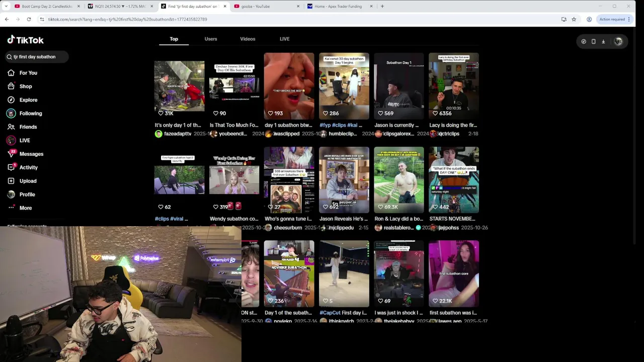The height and width of the screenshot is (362, 644).
Task: Open qctrlclips user link
Action: (448, 134)
